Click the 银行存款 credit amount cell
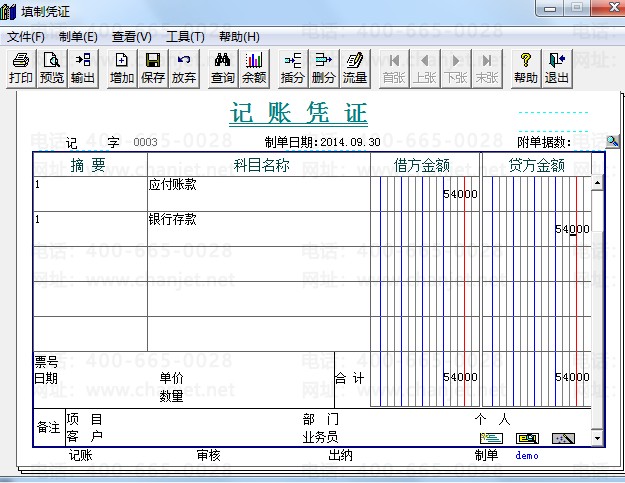 [535, 229]
